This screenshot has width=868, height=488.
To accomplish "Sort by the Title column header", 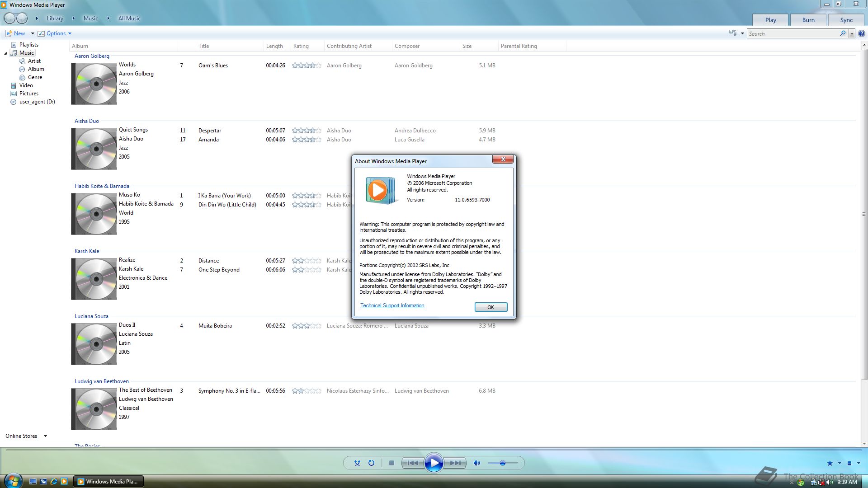I will 230,46.
